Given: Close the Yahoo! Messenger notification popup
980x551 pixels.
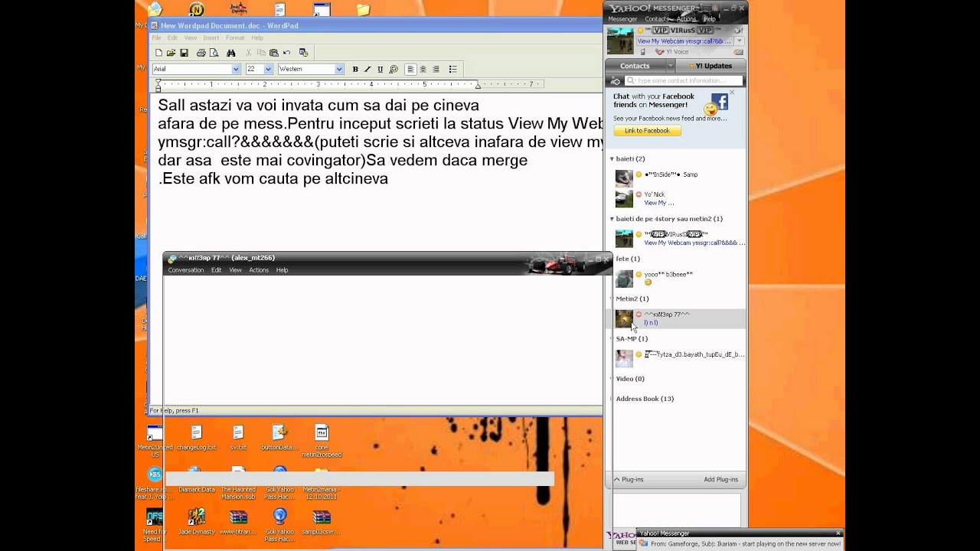Looking at the screenshot, I should tap(838, 533).
